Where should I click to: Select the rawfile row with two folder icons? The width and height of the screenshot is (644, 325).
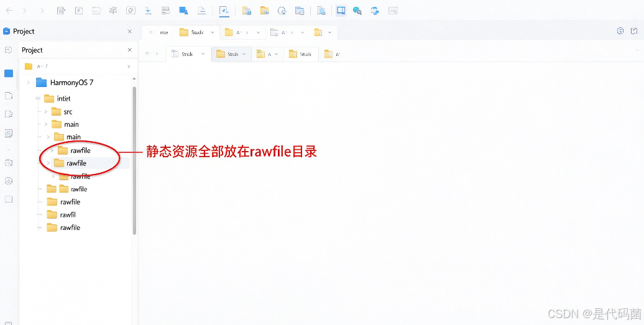[67, 189]
